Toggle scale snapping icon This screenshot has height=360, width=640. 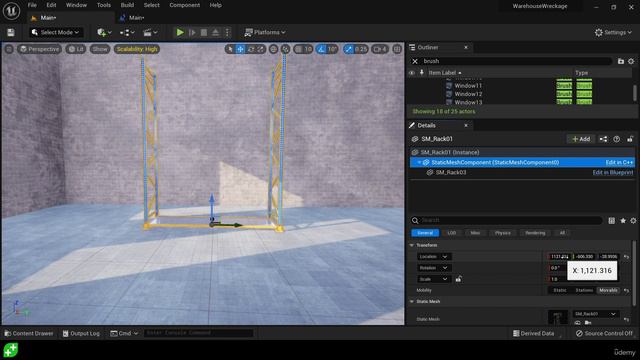tap(348, 49)
